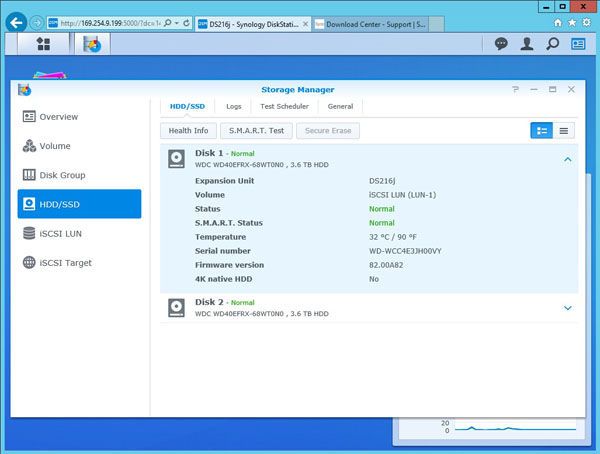Expand the Disk 2 details chevron
Screen dimensions: 600x454
(x=567, y=308)
